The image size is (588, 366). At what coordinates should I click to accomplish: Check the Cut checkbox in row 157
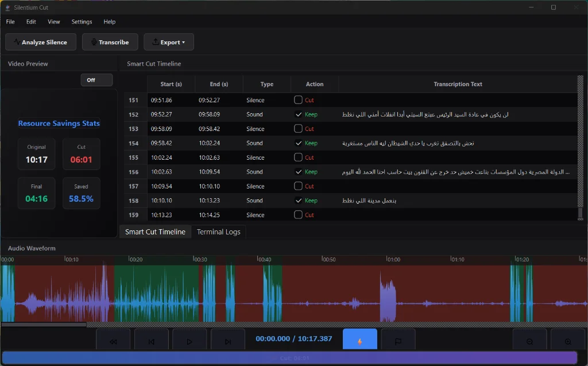298,186
